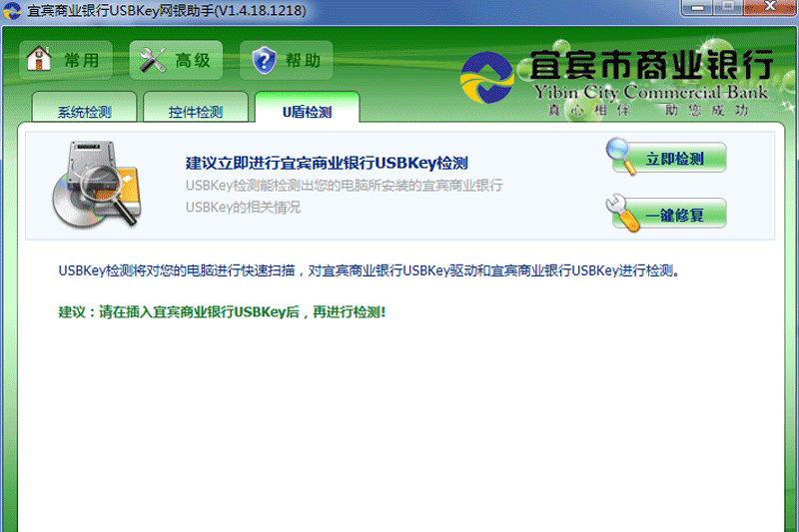
Task: Switch to the 控件检测 tab
Action: pos(196,108)
